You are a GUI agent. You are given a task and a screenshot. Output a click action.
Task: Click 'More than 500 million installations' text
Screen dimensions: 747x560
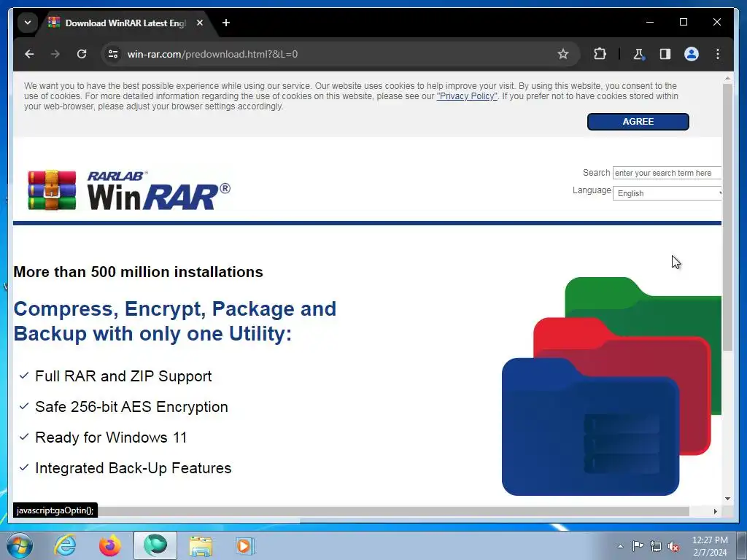[138, 272]
